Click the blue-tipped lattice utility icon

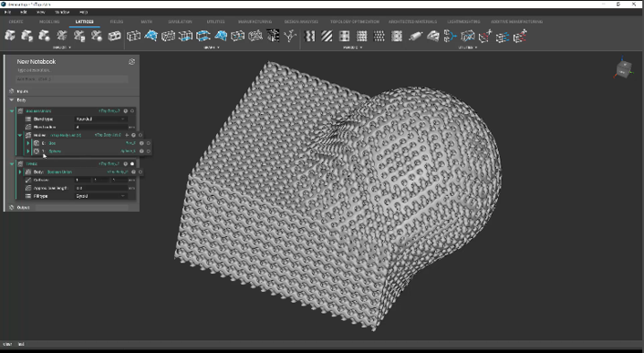(x=503, y=36)
